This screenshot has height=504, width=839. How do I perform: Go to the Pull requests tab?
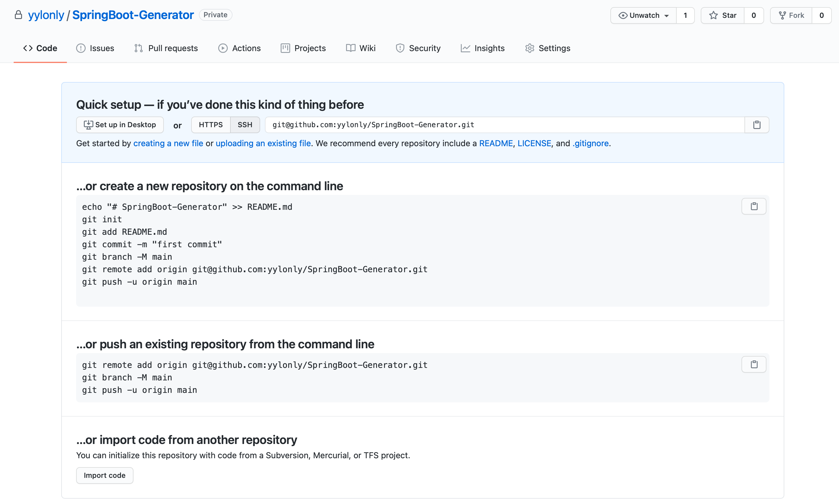click(166, 48)
